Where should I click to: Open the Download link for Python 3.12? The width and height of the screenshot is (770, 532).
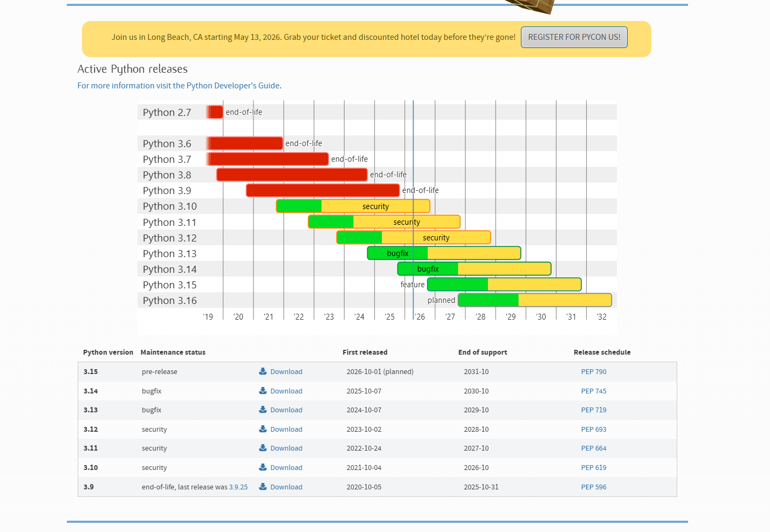(x=286, y=430)
